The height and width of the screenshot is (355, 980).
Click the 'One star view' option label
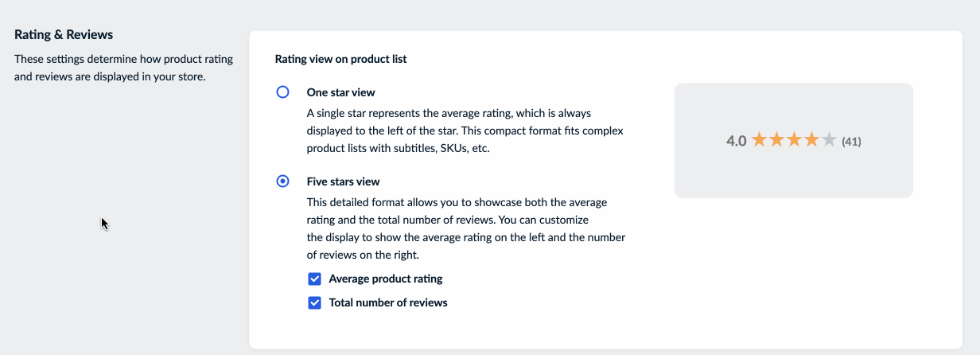point(340,92)
